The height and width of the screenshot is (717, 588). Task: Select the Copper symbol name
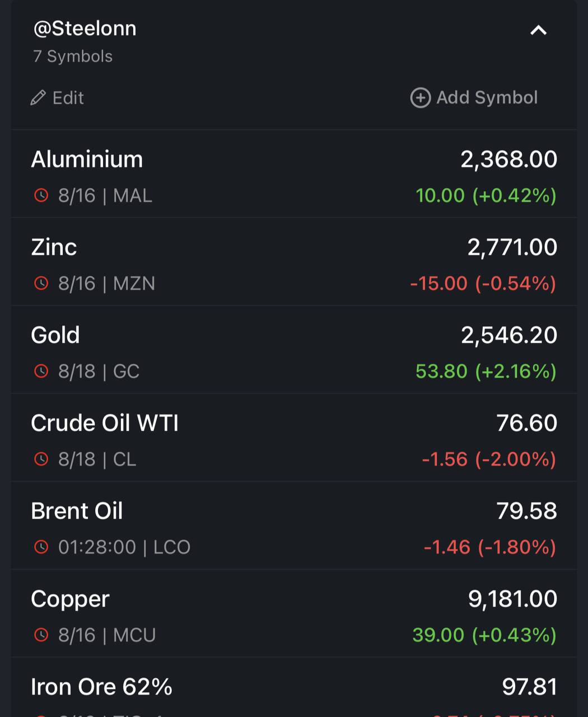(x=70, y=599)
